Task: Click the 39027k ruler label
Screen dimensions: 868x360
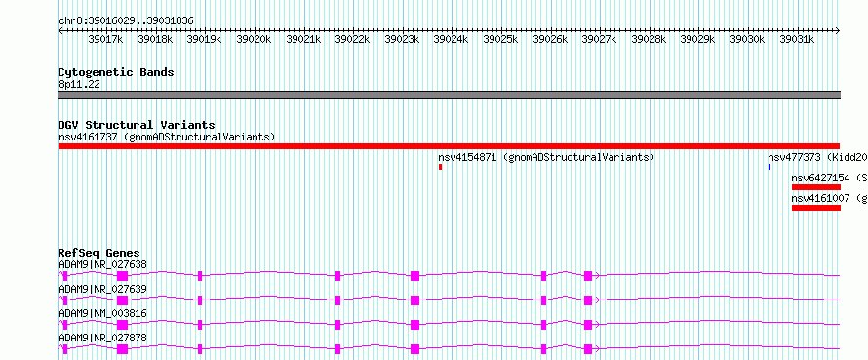Action: pyautogui.click(x=600, y=39)
